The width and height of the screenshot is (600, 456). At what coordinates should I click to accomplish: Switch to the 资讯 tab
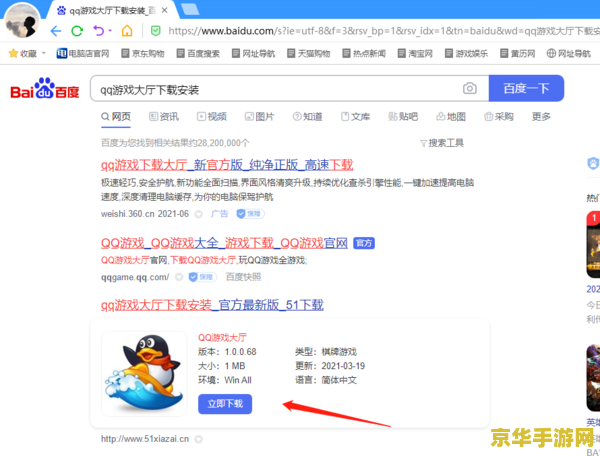point(164,116)
